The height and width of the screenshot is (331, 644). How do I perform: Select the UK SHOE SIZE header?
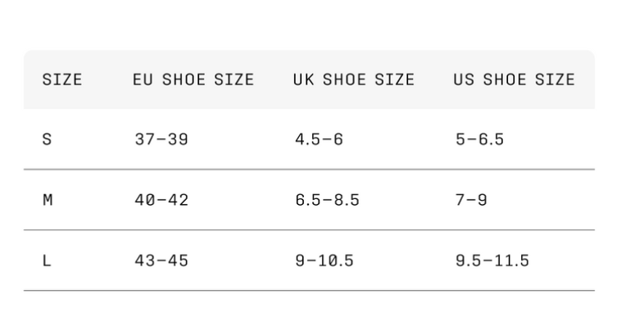pos(354,80)
